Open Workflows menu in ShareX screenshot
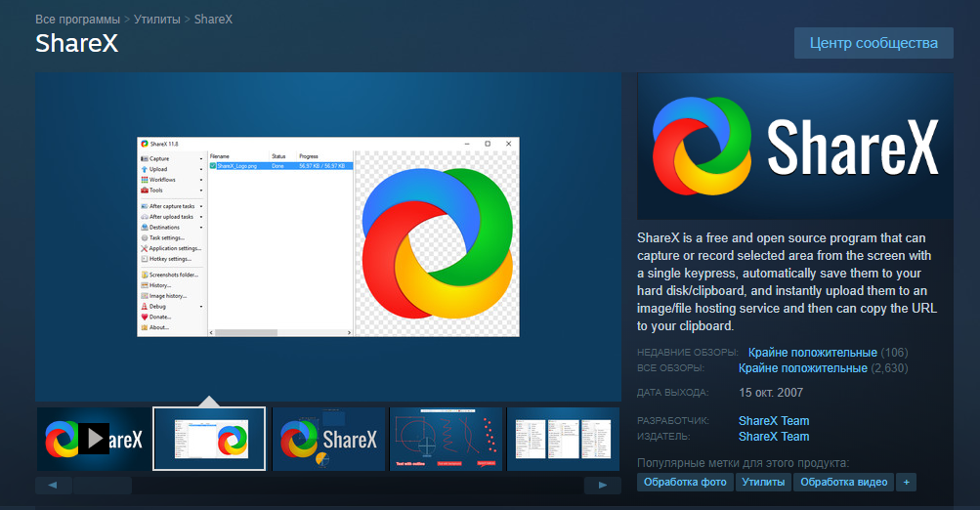Screen dimensions: 980x510 coord(172,180)
